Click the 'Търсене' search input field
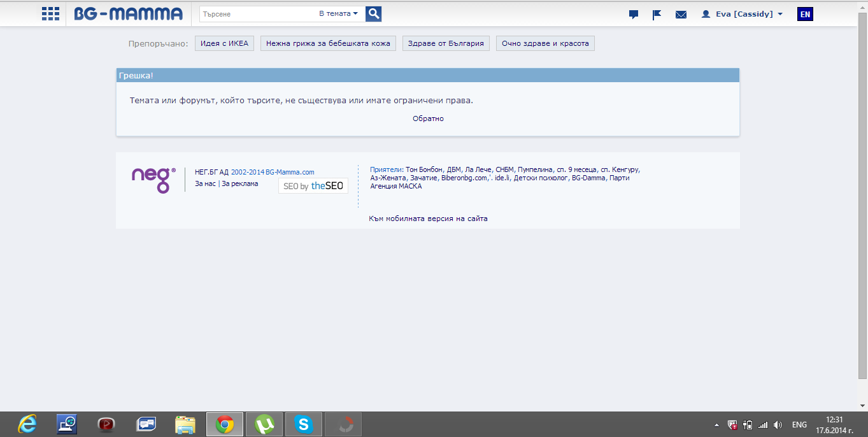 [x=255, y=14]
